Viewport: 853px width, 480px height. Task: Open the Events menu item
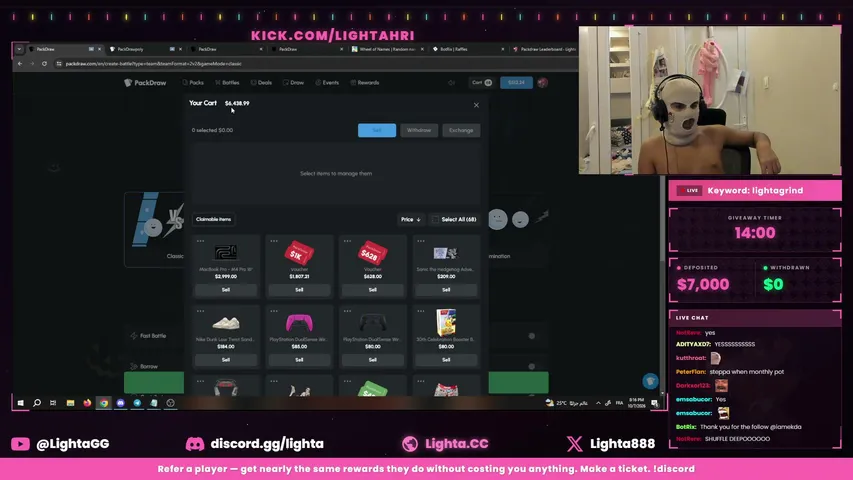(x=327, y=83)
